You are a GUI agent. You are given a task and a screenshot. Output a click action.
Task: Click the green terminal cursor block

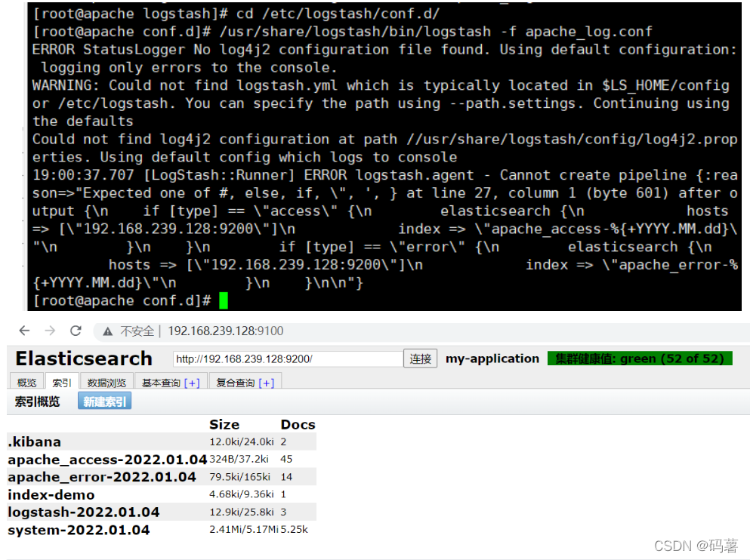tap(224, 300)
